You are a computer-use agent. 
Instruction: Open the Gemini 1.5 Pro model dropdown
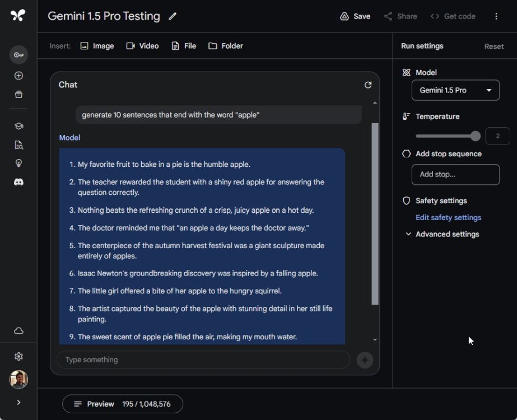click(455, 90)
